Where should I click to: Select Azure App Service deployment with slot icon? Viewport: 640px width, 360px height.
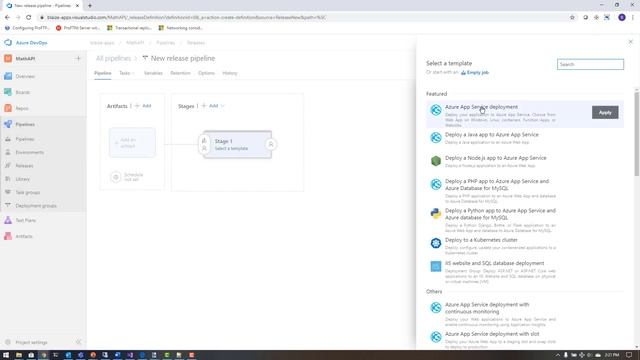(436, 337)
